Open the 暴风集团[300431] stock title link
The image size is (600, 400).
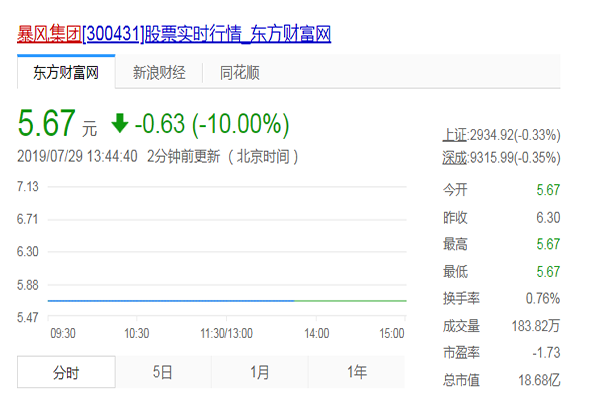[x=174, y=34]
